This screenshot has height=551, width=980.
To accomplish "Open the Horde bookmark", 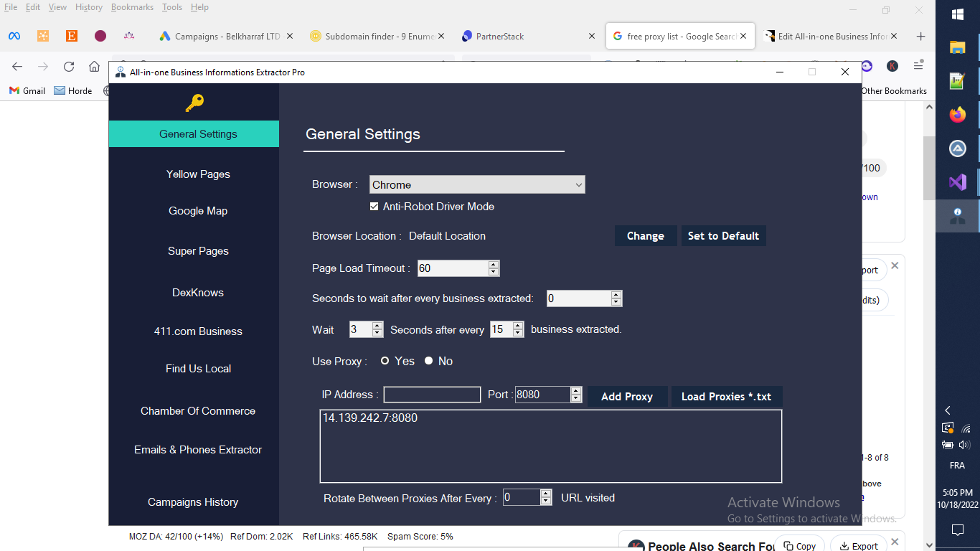I will click(73, 91).
